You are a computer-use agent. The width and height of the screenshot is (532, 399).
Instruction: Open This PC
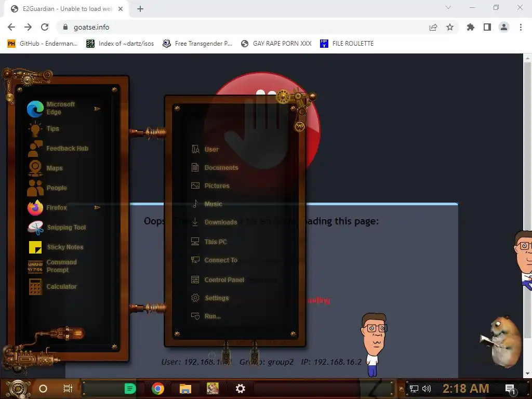[209, 242]
